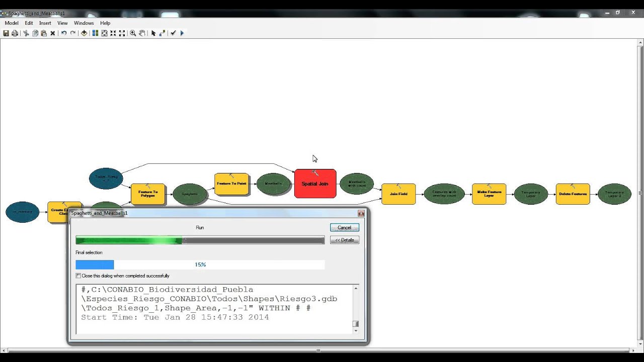644x362 pixels.
Task: Collapse the Details section of progress dialog
Action: [x=345, y=240]
